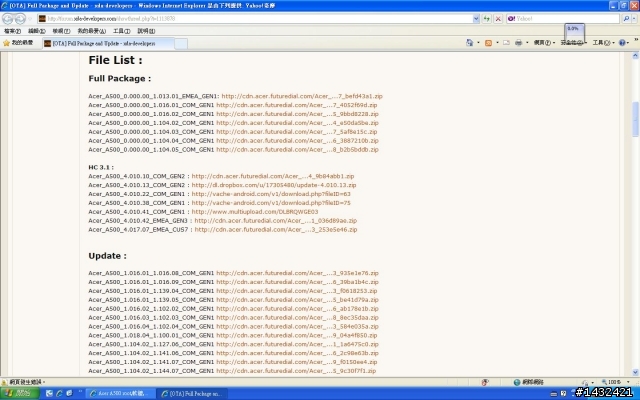This screenshot has height=400, width=640.
Task: Open the 工具(T) menu in menu bar
Action: [121, 31]
